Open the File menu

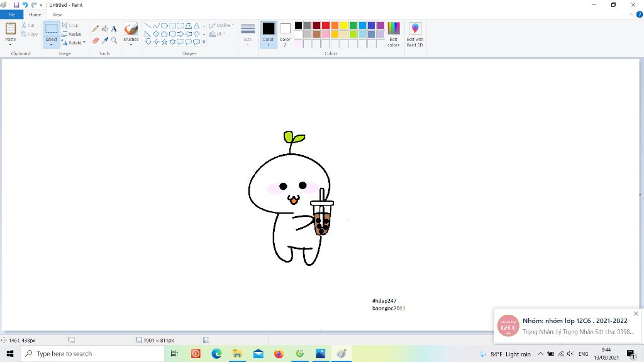pos(11,14)
